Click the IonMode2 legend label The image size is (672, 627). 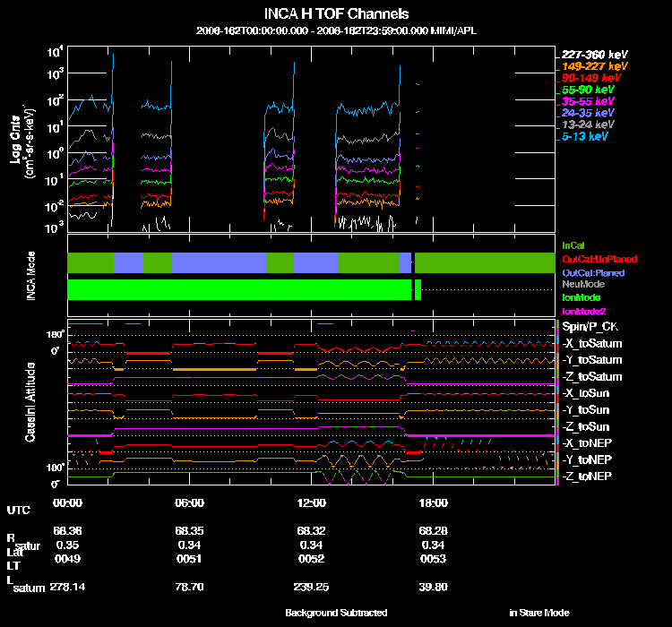tap(583, 311)
